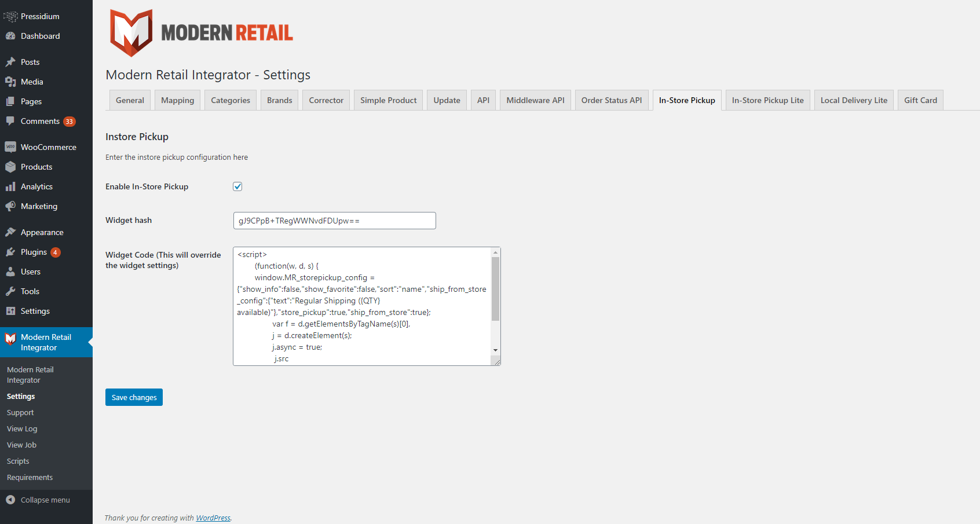The width and height of the screenshot is (980, 524).
Task: Open the Order Status API tab
Action: point(612,100)
